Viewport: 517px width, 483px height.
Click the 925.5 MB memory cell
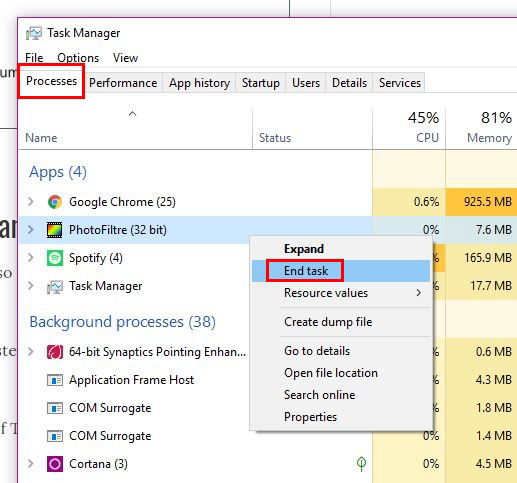click(481, 202)
